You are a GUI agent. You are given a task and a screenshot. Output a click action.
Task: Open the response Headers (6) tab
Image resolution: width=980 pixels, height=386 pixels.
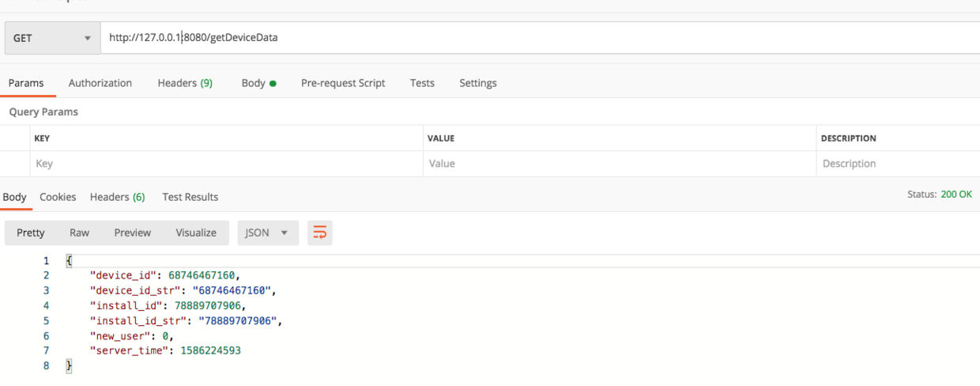117,197
